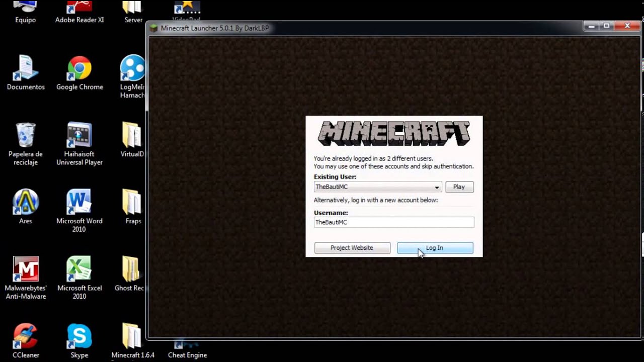This screenshot has height=362, width=644.
Task: Open the Documentos desktop icon
Action: click(x=26, y=73)
